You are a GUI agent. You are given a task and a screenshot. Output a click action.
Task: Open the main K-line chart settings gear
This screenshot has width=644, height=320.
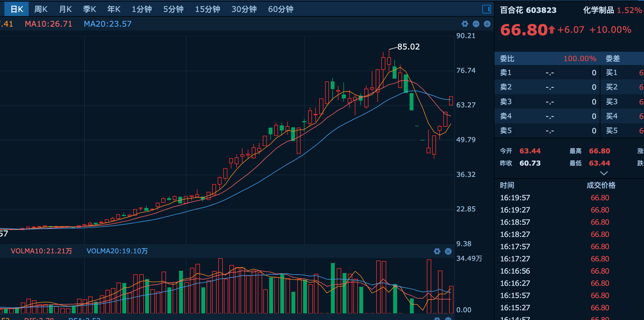[x=465, y=24]
